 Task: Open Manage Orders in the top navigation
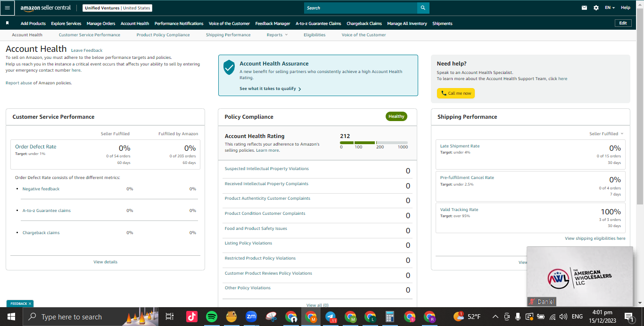[101, 24]
